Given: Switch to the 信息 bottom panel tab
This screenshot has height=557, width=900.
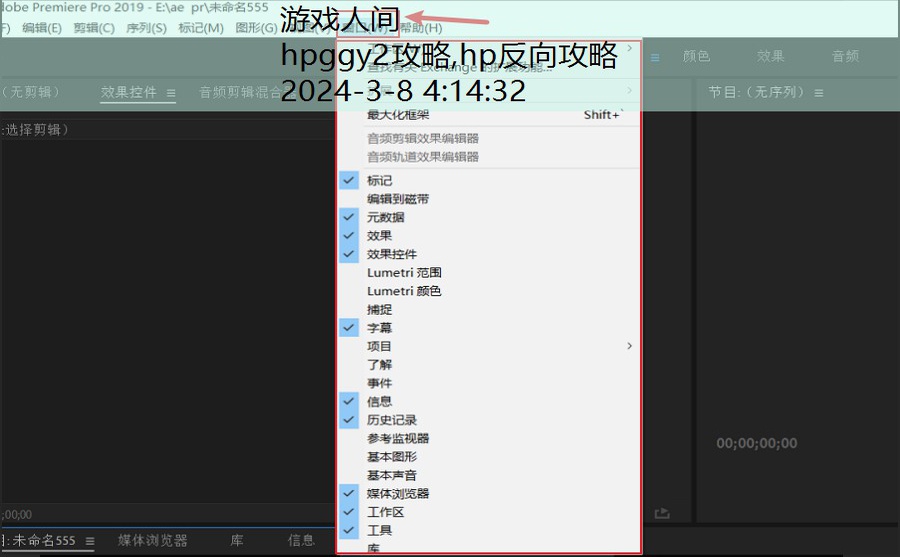Looking at the screenshot, I should pos(301,540).
